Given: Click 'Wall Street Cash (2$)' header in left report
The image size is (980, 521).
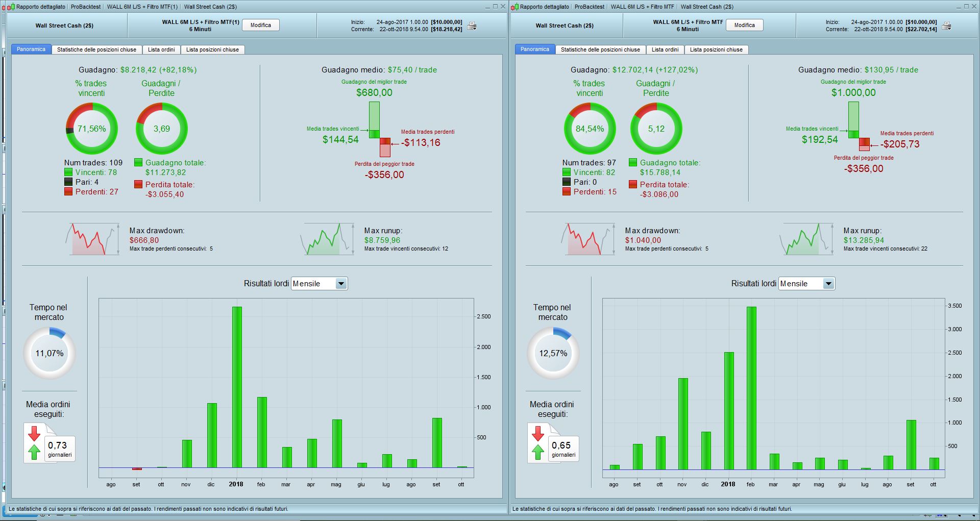Looking at the screenshot, I should click(x=64, y=26).
